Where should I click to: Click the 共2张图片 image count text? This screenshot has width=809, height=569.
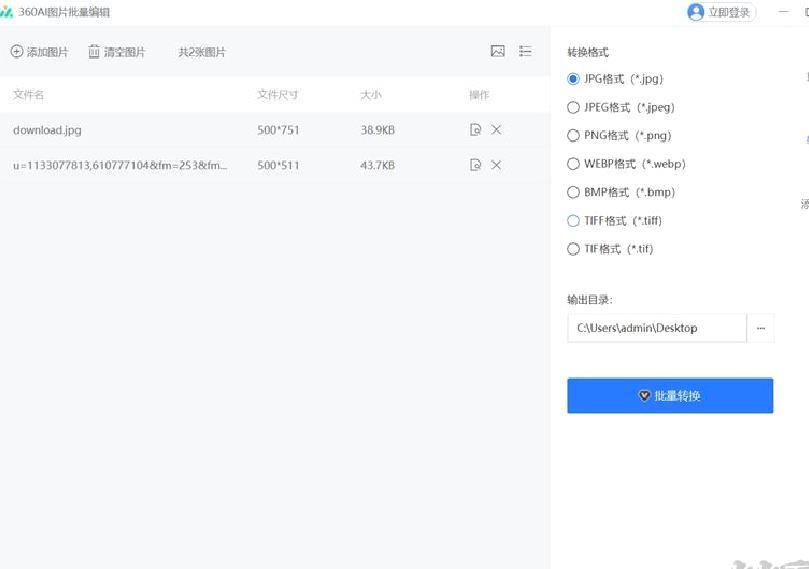(x=202, y=52)
